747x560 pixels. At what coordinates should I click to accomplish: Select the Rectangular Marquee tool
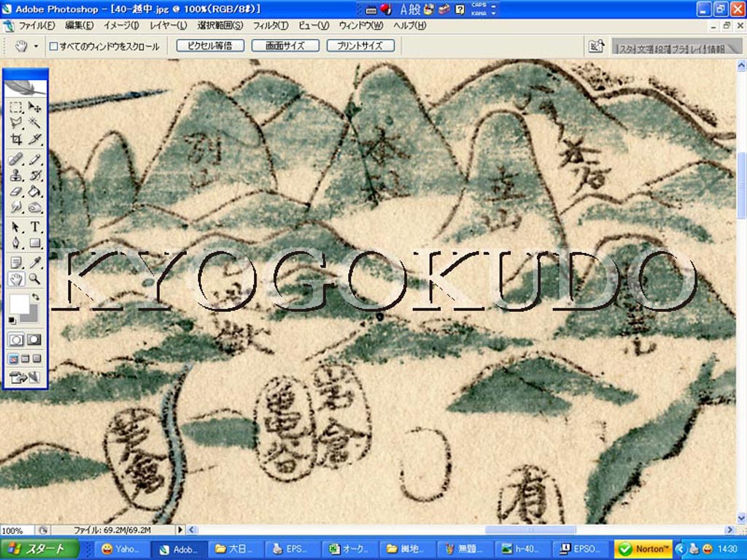coord(16,107)
